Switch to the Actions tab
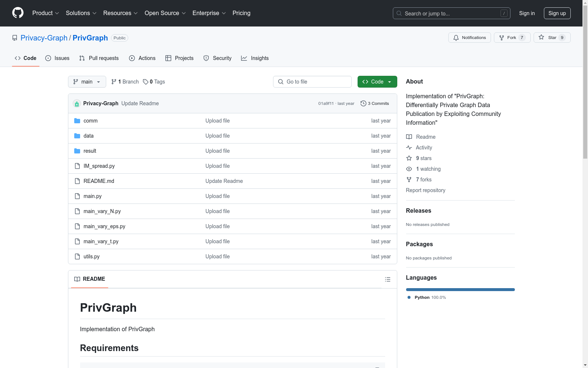The image size is (588, 368). tap(142, 58)
